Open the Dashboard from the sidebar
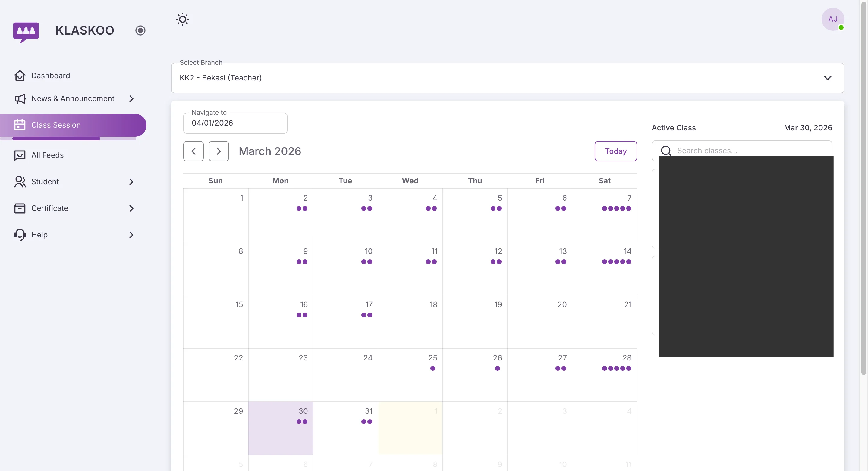Screen dimensions: 868x471 pyautogui.click(x=20, y=75)
